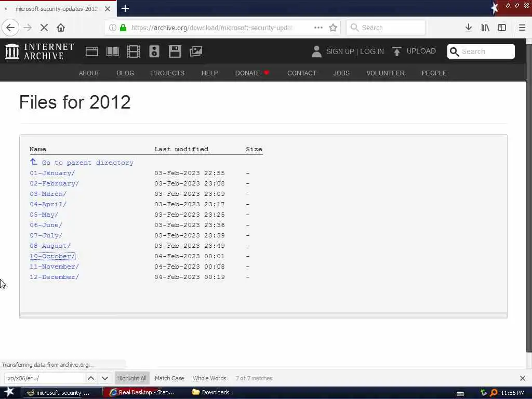Screen dimensions: 532x399
Task: Switch to Real Desktop taskbar window
Action: pyautogui.click(x=142, y=393)
